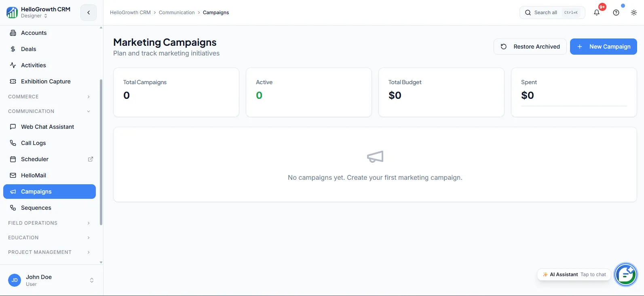Create a New Campaign
Viewport: 644px width, 296px height.
[604, 47]
